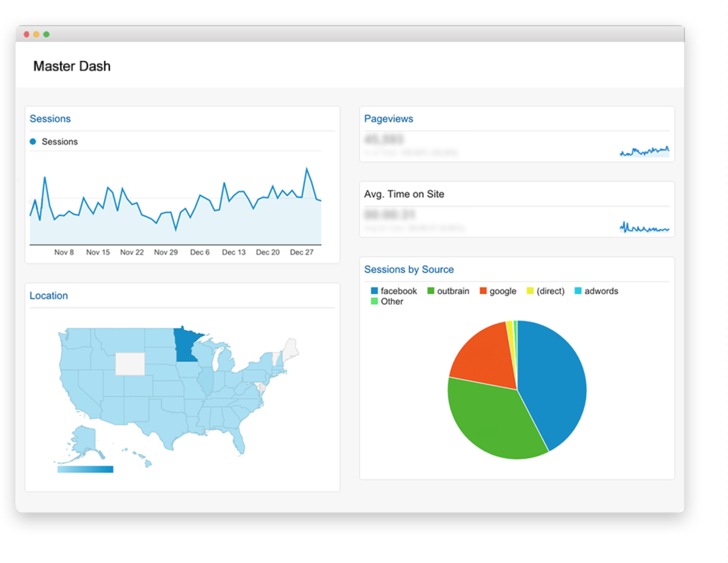
Task: Select the blue facebook pie slice
Action: (x=553, y=384)
